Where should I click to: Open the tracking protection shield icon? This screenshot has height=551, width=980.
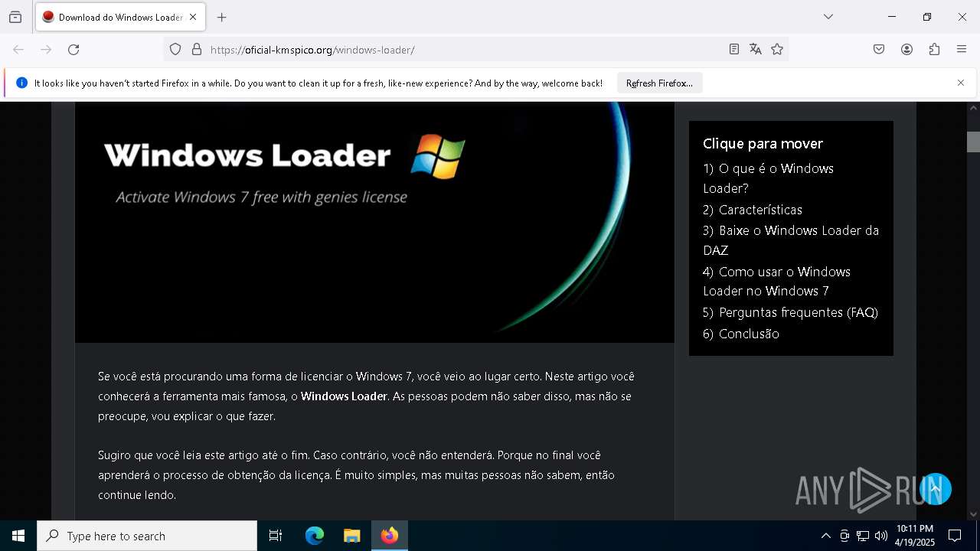click(175, 50)
